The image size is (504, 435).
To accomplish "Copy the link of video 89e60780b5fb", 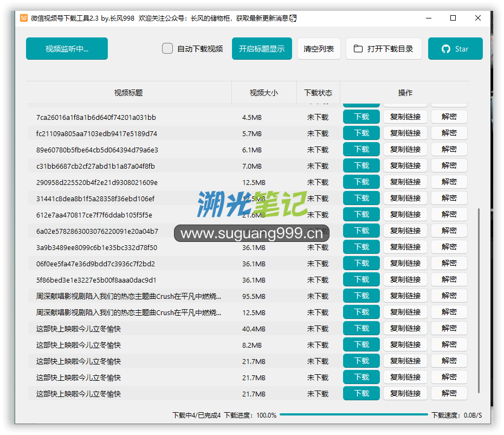I will [405, 149].
